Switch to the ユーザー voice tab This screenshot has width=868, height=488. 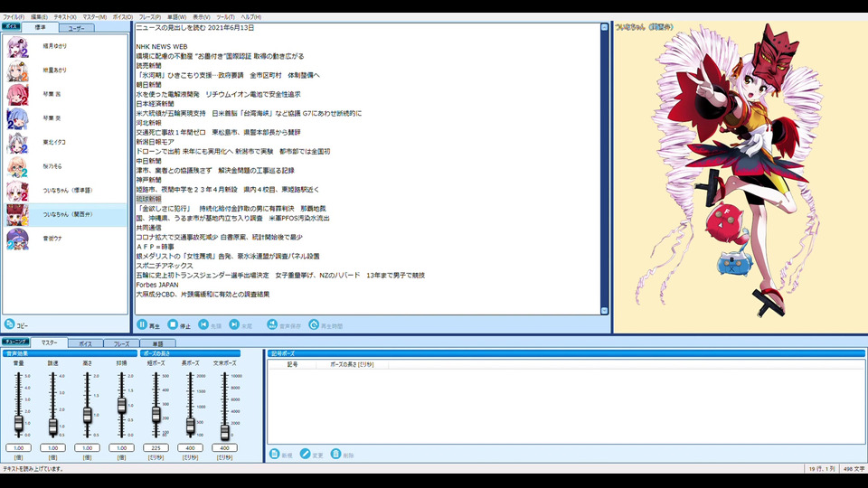[76, 28]
